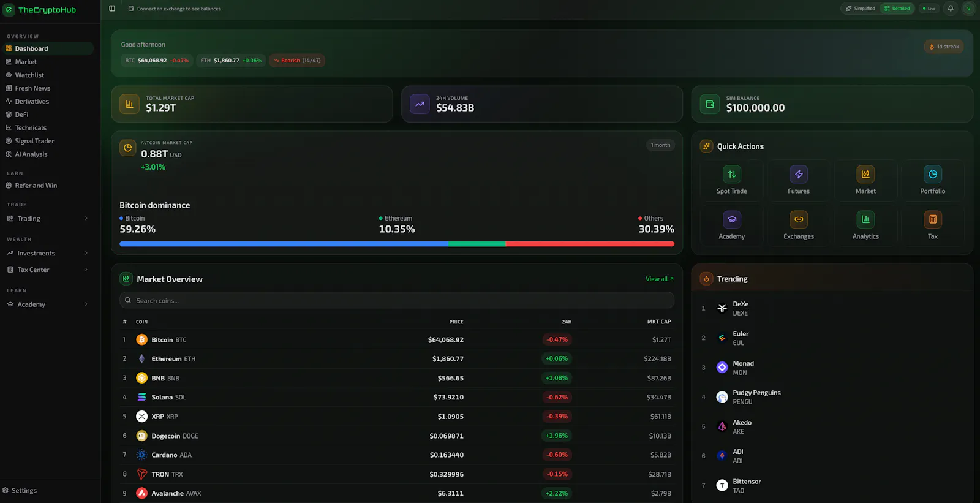Toggle the Live status indicator
This screenshot has width=980, height=503.
pos(929,9)
